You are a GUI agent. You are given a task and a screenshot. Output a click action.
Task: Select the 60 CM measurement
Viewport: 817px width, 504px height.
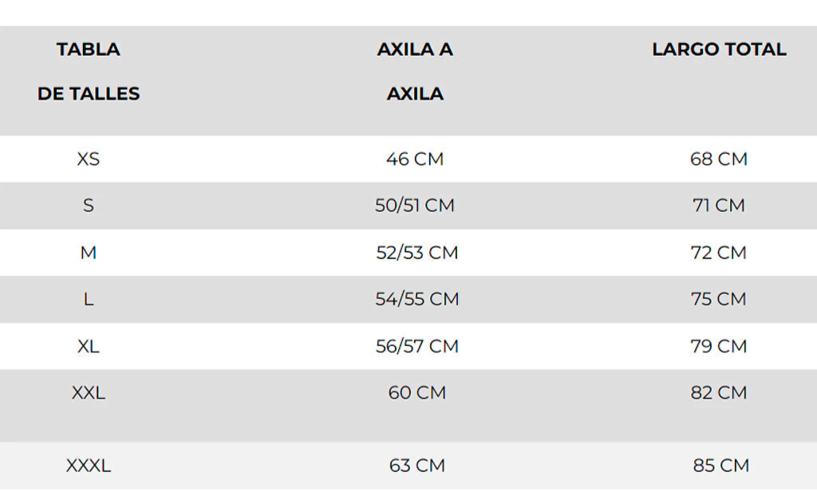[417, 392]
